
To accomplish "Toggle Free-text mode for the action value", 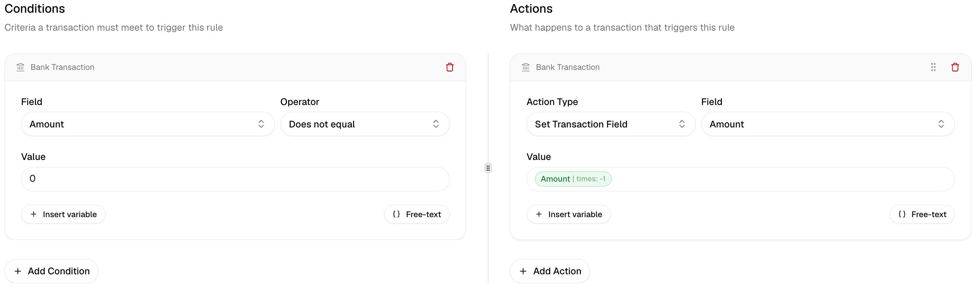I will coord(922,215).
